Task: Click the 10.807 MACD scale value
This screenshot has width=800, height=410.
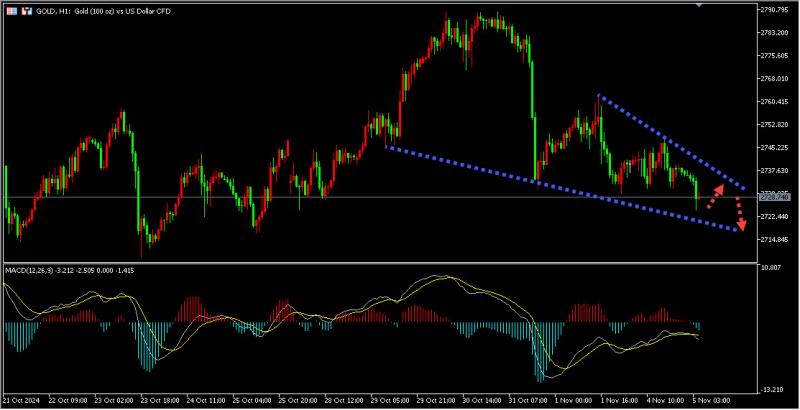Action: click(x=772, y=268)
